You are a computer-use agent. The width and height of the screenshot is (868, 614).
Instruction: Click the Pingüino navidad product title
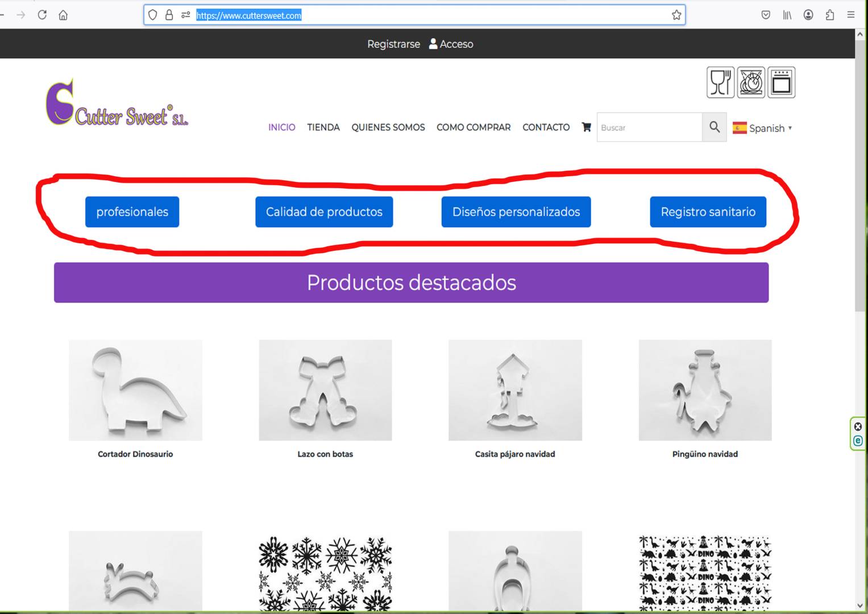point(705,454)
